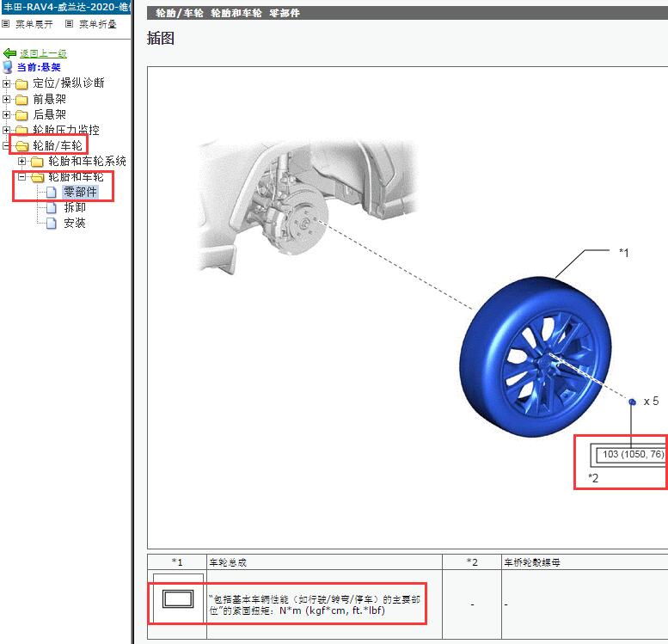Collapse the 轮胎和车轮 sub-node
The width and height of the screenshot is (668, 644).
(21, 176)
